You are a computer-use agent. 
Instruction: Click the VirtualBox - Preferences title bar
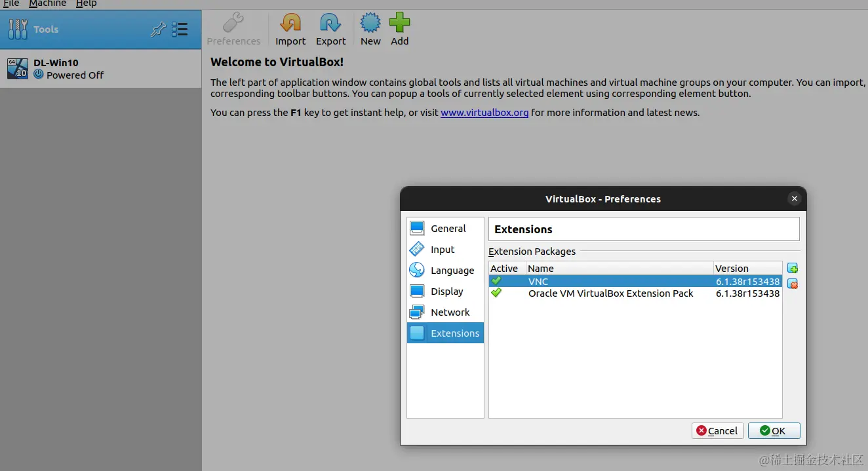[603, 198]
